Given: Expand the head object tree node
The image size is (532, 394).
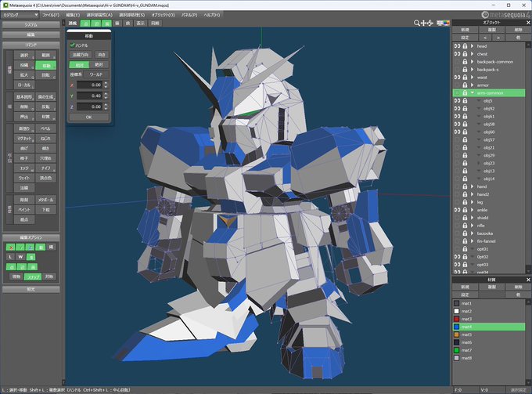Looking at the screenshot, I should click(x=472, y=46).
